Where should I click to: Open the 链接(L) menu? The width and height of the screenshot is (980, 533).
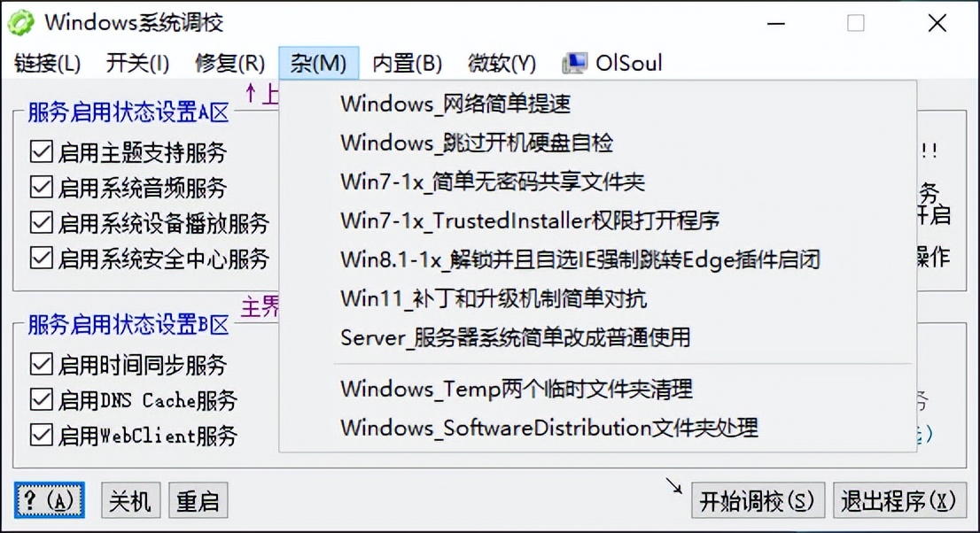(43, 62)
